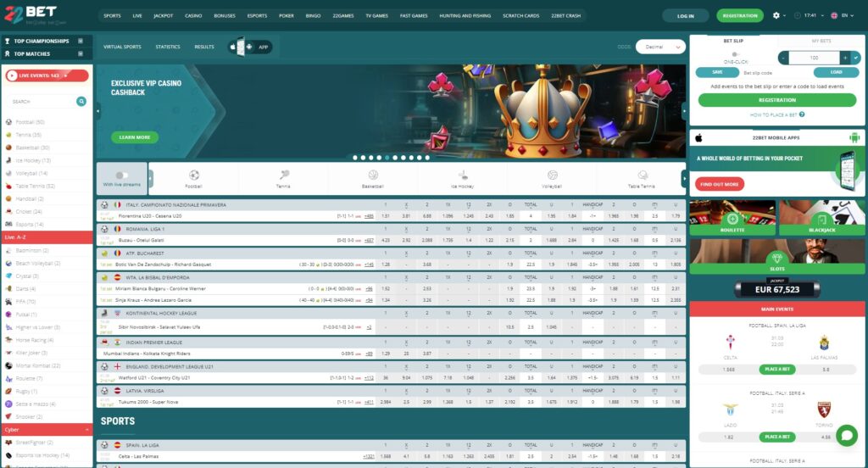Viewport: 868px width, 468px height.
Task: Select the Ice Hockey icon in the sport filter bar
Action: (463, 175)
